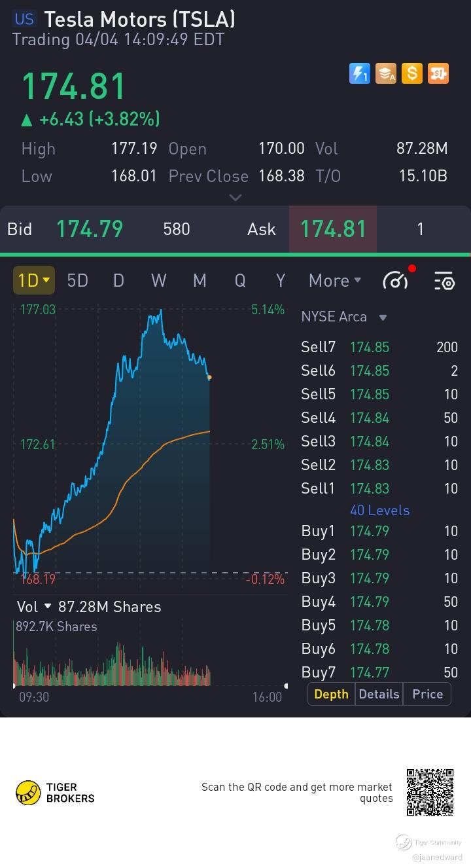Select the Buy6 order book row
Viewport: 471px width, 868px height.
(x=379, y=649)
